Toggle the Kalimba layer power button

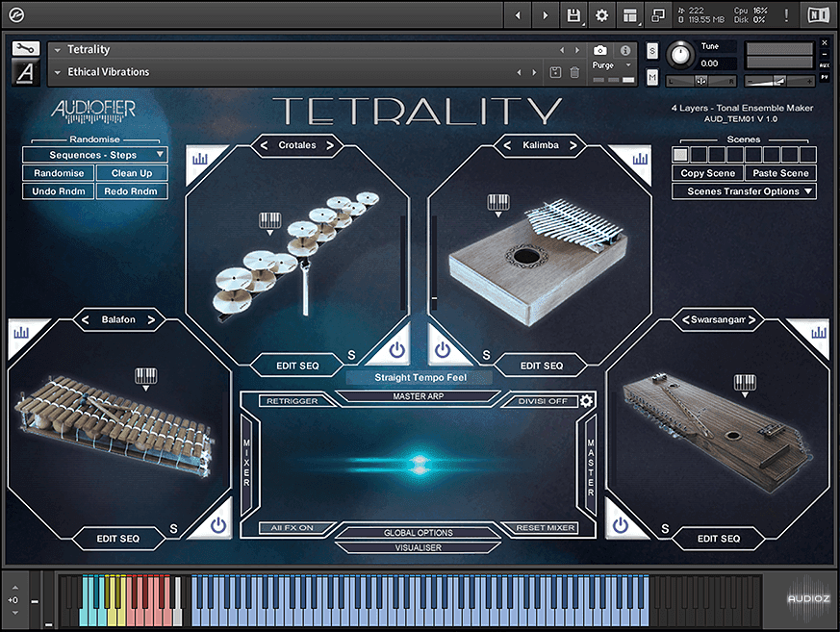[443, 350]
